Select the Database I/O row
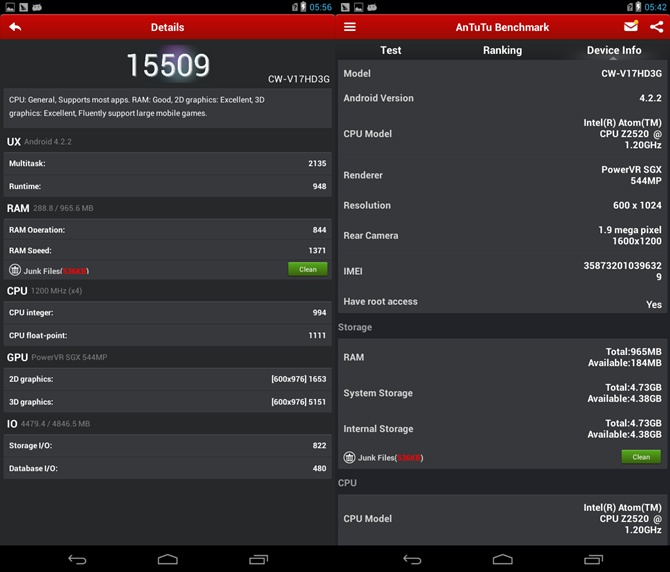The image size is (670, 572). tap(168, 468)
